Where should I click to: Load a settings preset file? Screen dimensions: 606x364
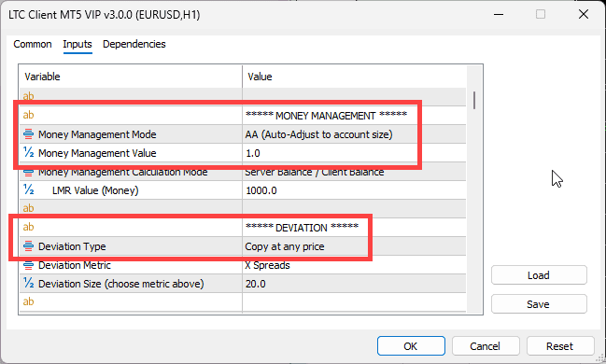[x=539, y=275]
